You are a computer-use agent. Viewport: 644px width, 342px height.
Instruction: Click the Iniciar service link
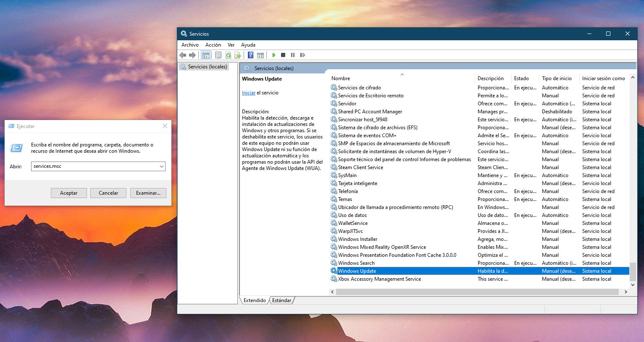[x=248, y=93]
